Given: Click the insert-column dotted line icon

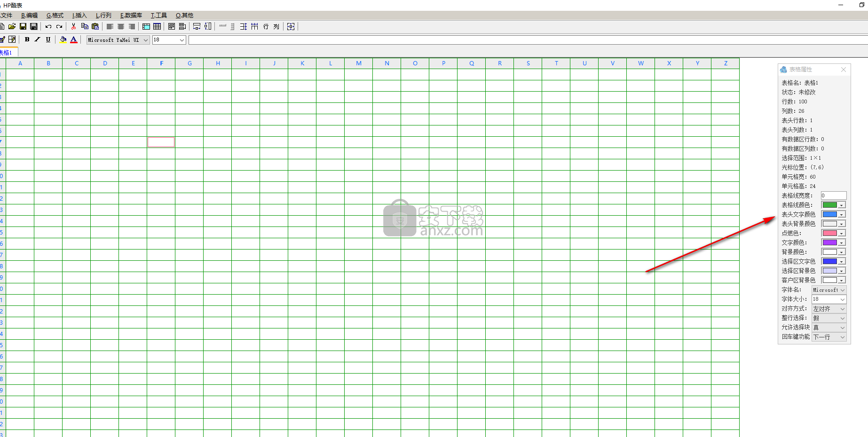Looking at the screenshot, I should point(233,26).
